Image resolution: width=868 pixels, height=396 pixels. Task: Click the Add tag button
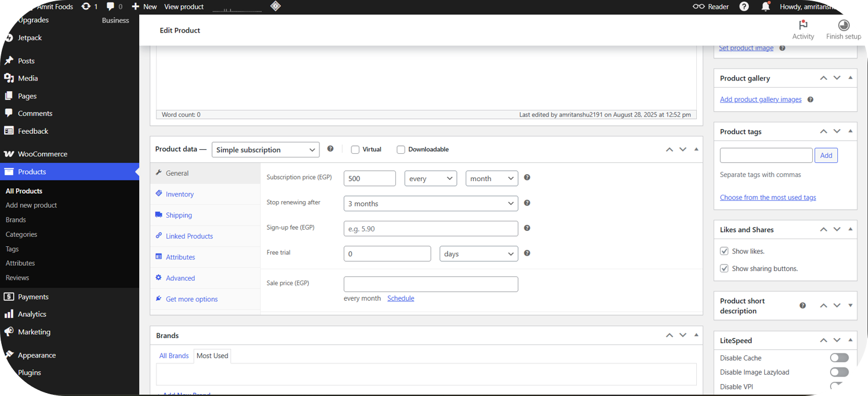[826, 156]
